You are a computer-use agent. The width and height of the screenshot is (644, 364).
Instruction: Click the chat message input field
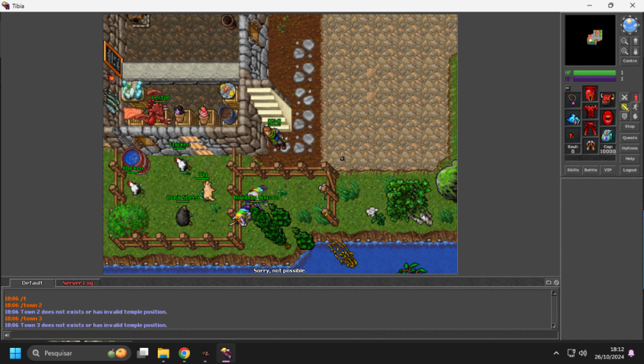click(283, 335)
